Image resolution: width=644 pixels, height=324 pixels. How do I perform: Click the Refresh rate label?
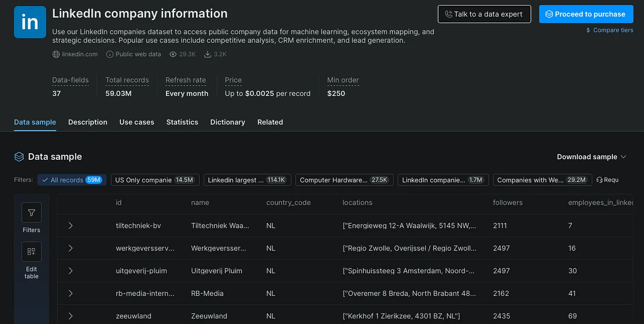[x=186, y=80]
